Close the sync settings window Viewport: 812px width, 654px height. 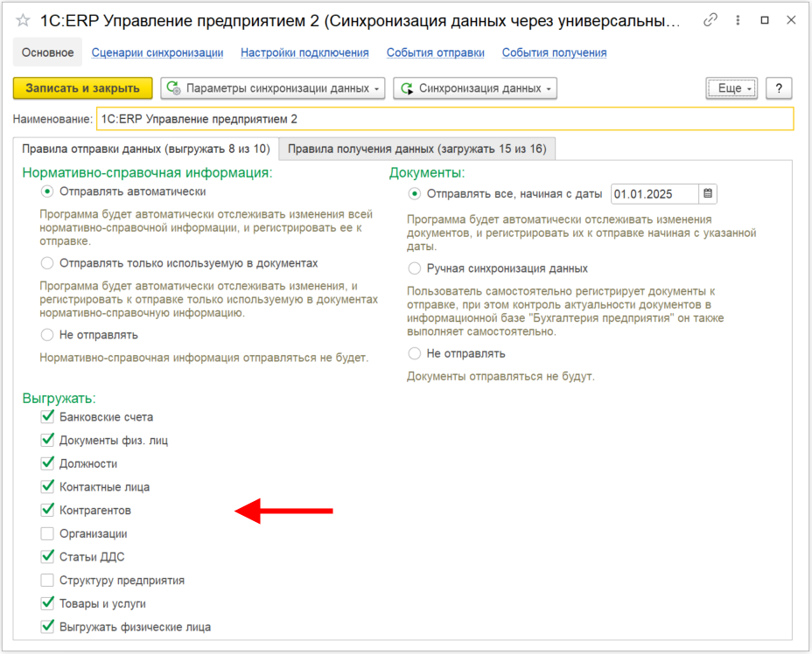[x=791, y=20]
